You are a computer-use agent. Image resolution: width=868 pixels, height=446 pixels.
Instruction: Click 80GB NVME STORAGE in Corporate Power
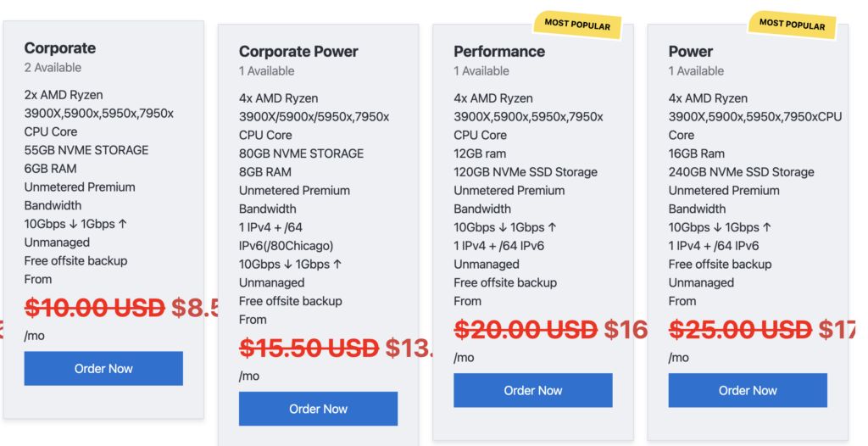coord(301,153)
